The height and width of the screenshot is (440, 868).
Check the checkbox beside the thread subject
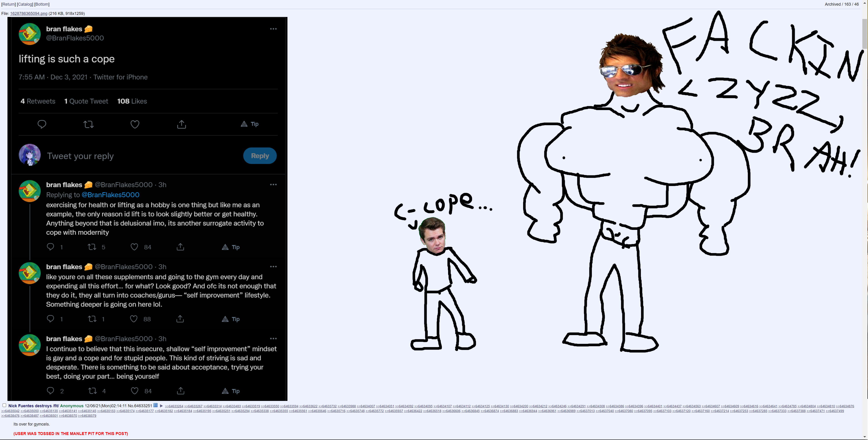[4, 405]
